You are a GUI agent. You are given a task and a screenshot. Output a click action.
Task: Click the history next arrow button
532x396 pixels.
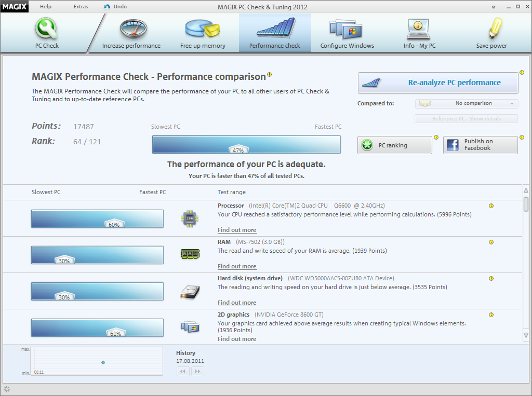198,371
